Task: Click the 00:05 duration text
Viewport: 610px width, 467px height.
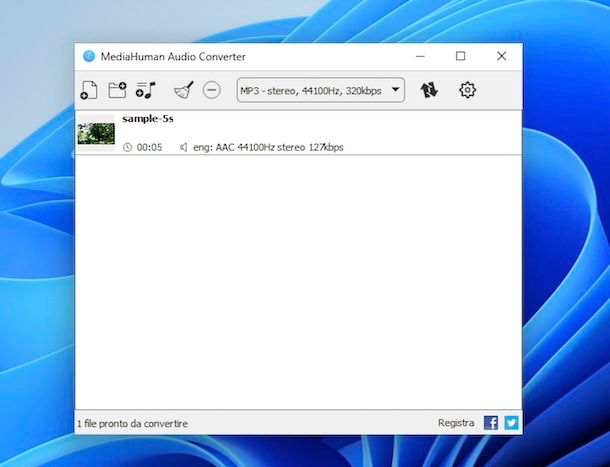Action: pos(149,147)
